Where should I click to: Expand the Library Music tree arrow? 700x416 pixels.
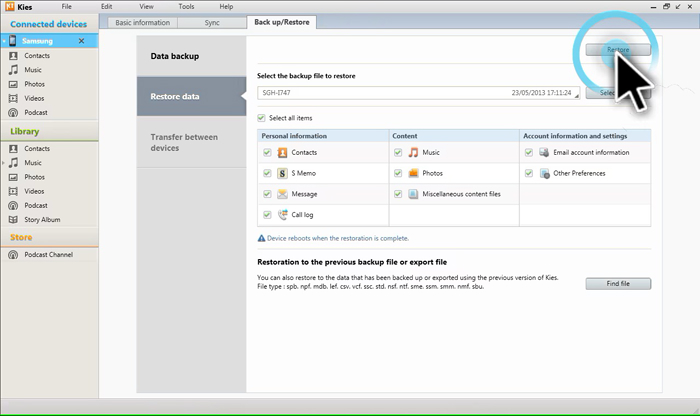coord(4,163)
